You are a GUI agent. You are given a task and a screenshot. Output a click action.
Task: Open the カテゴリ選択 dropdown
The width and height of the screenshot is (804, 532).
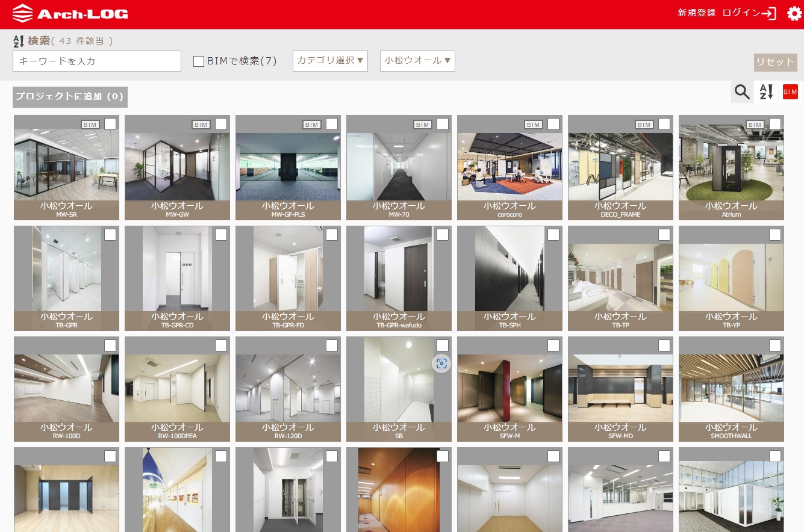click(x=330, y=61)
